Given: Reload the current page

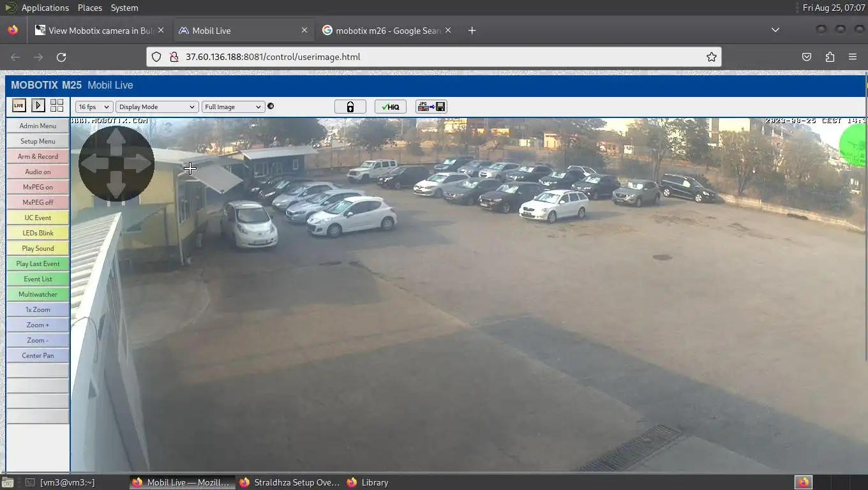Looking at the screenshot, I should [61, 57].
